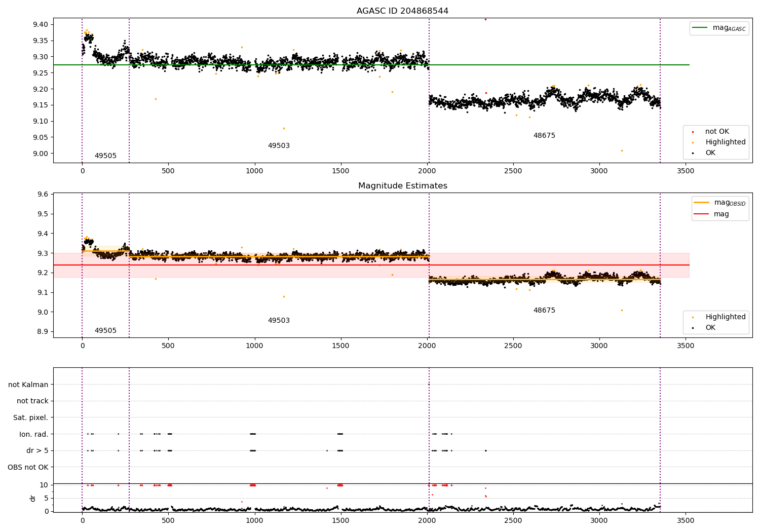
Task: Click the rotated 'dr' axis label
Action: point(33,498)
